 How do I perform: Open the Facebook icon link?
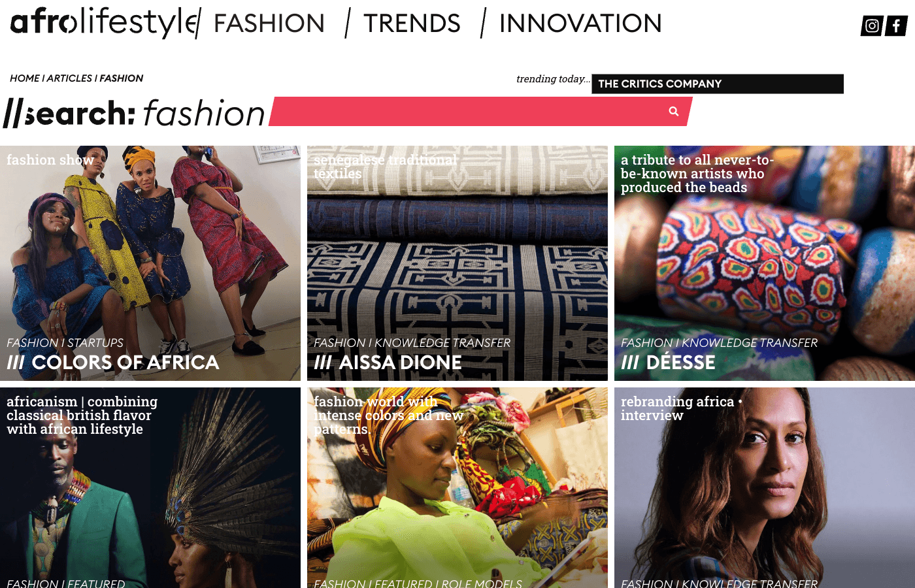pyautogui.click(x=896, y=26)
